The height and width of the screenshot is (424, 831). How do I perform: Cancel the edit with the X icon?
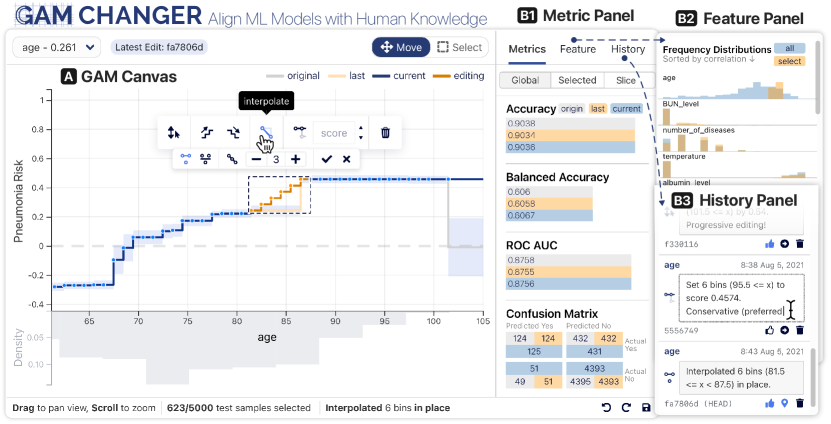pyautogui.click(x=346, y=159)
